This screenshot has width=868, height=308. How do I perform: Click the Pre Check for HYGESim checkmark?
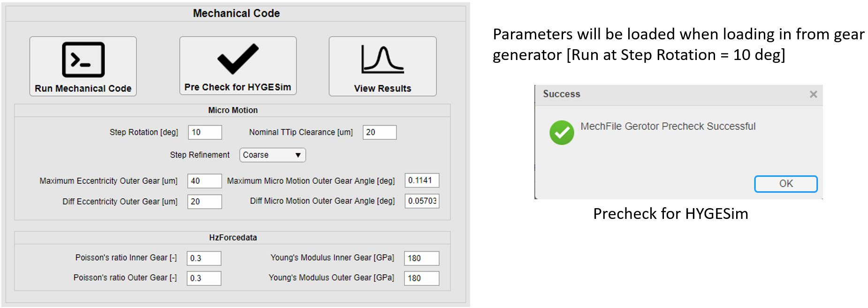click(238, 59)
